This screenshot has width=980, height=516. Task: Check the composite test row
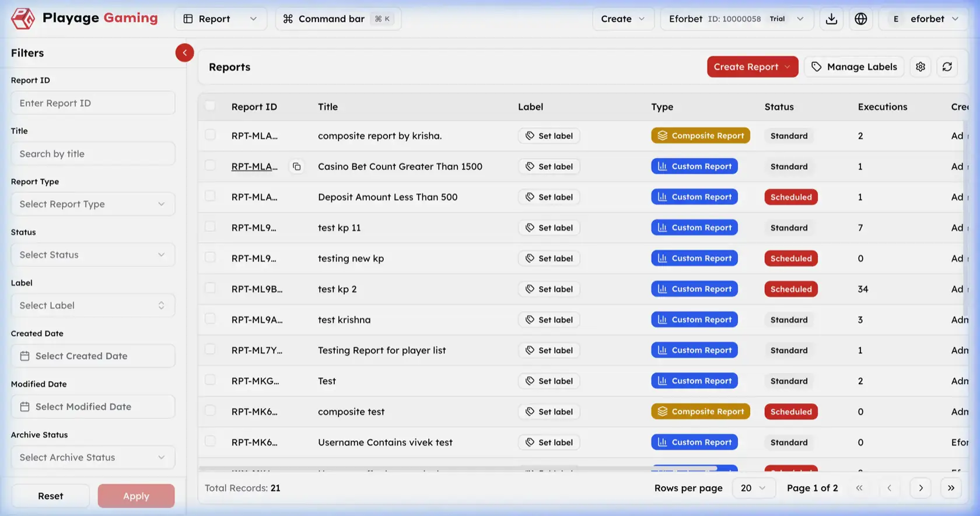pyautogui.click(x=210, y=410)
